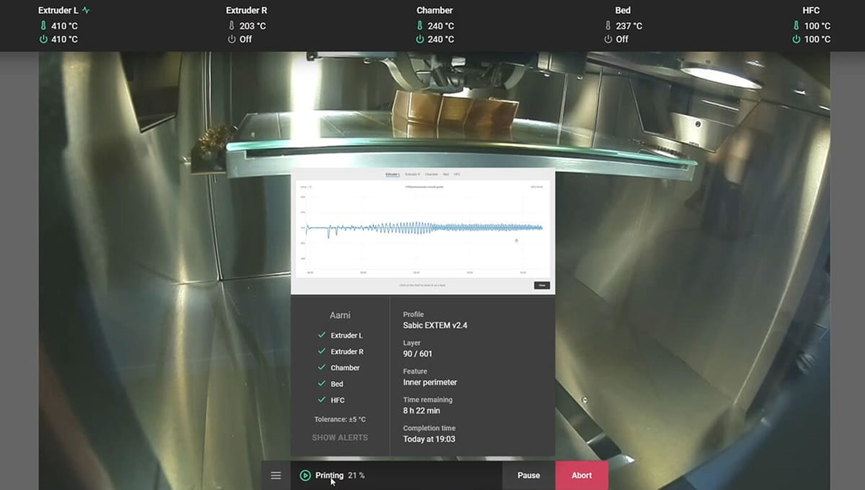865x490 pixels.
Task: Open the Bed tab above the graph
Action: pos(446,174)
